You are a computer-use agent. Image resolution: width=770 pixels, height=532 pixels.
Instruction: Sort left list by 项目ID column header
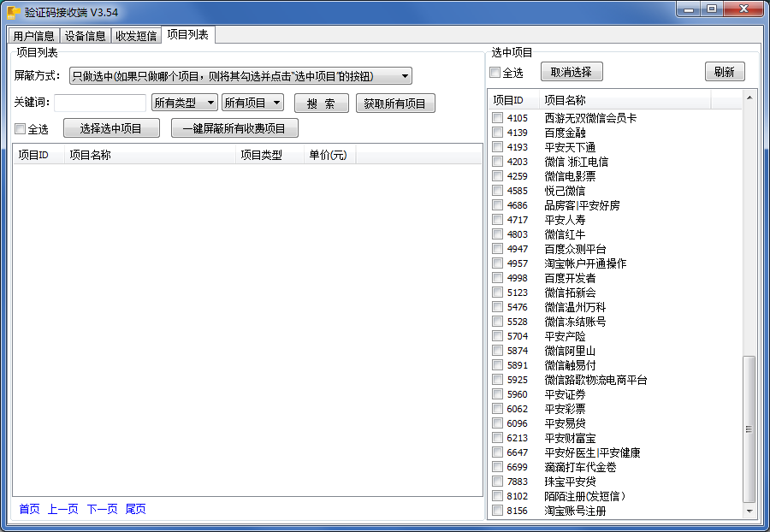point(38,155)
